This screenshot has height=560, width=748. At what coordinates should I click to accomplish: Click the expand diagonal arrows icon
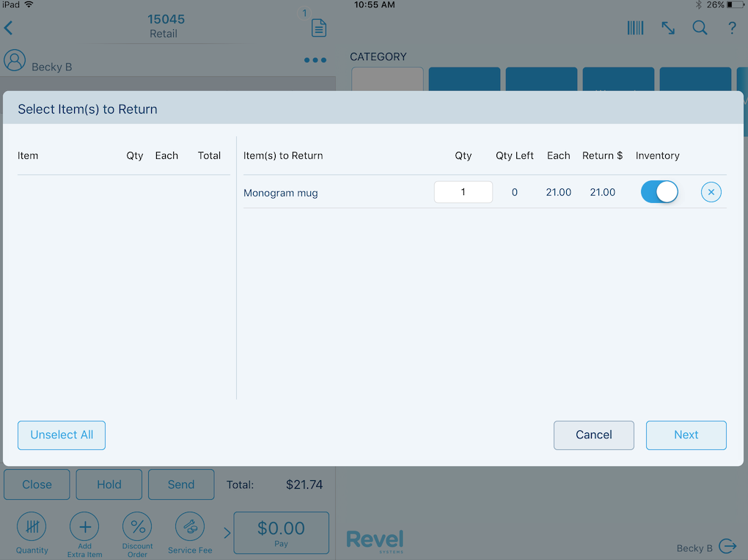point(668,28)
